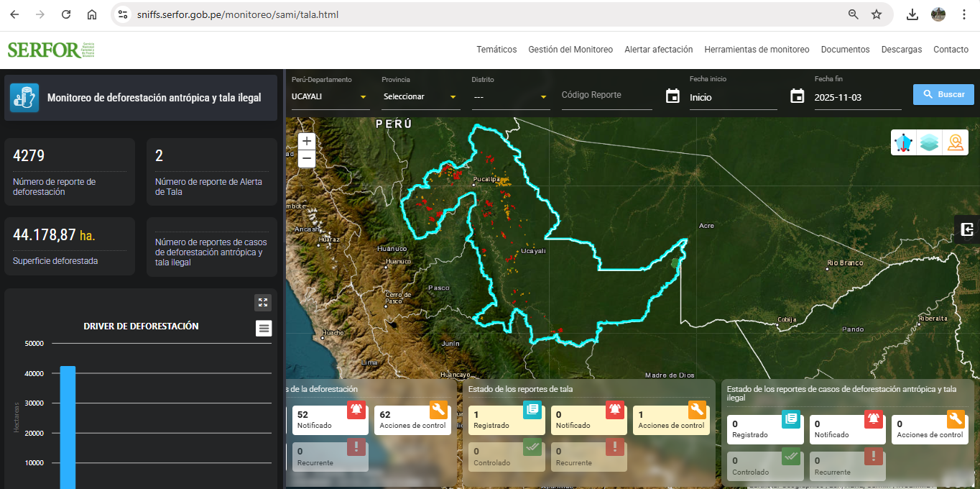Viewport: 980px width, 489px height.
Task: Toggle Acciones de control card showing 62
Action: [x=414, y=420]
